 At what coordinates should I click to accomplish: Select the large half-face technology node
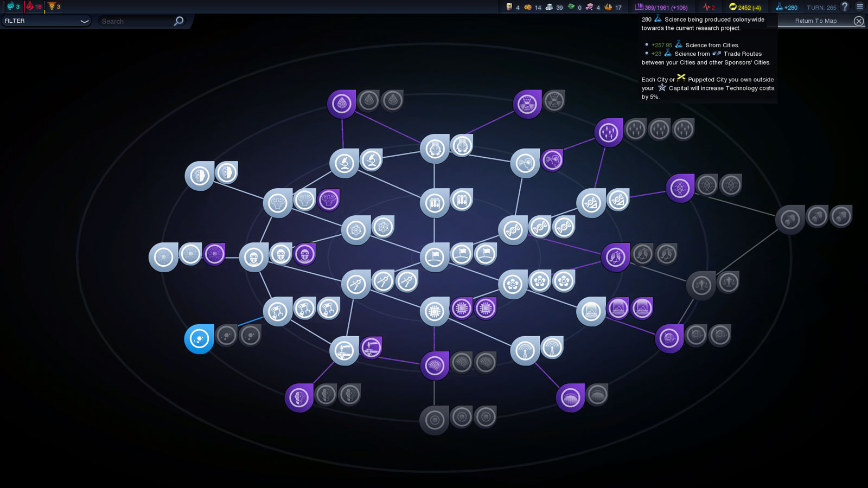pos(199,176)
